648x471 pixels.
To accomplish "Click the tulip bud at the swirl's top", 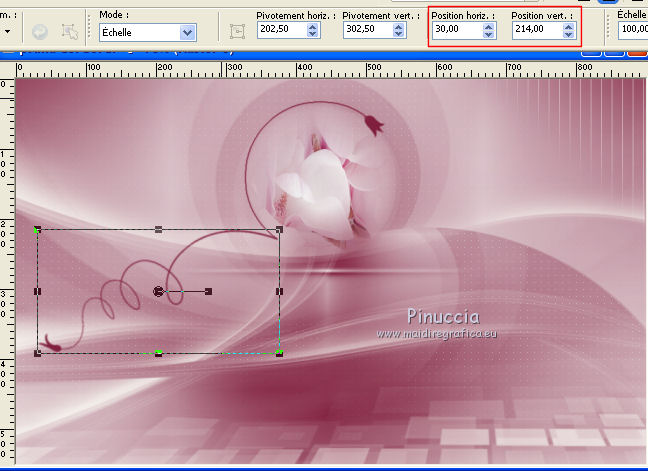I will (x=374, y=125).
